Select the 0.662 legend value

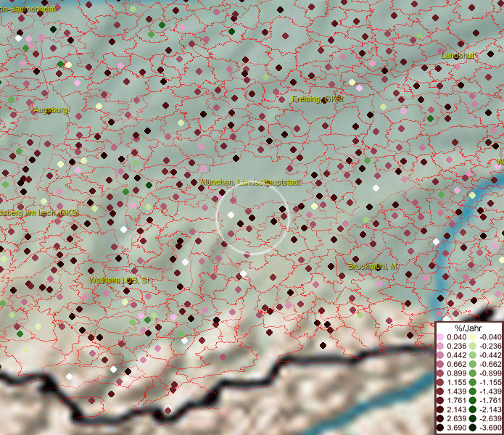click(x=456, y=365)
